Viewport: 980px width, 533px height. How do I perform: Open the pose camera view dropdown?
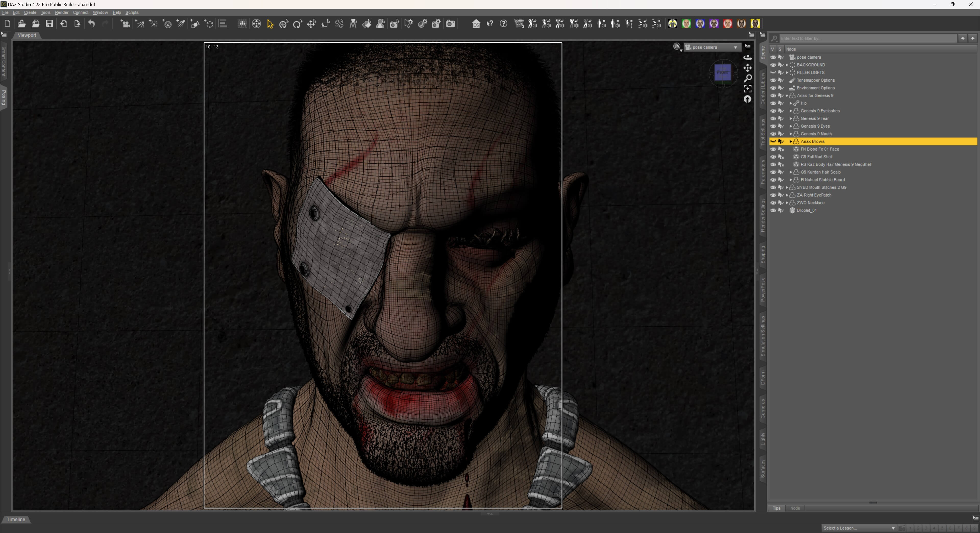click(713, 47)
